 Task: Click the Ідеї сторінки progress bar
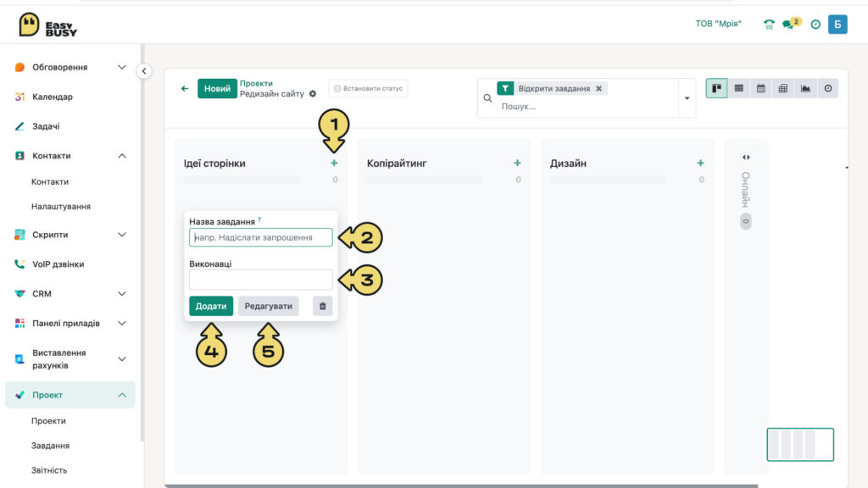pyautogui.click(x=242, y=180)
